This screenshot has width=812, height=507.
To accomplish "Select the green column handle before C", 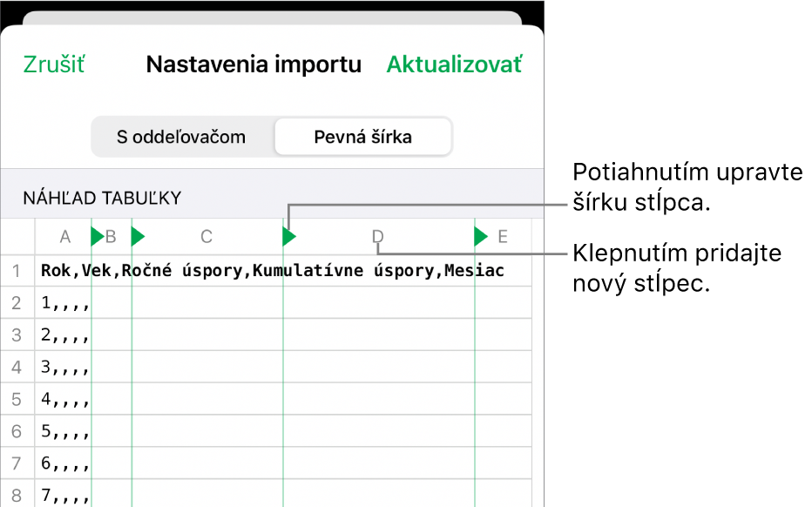I will tap(138, 237).
